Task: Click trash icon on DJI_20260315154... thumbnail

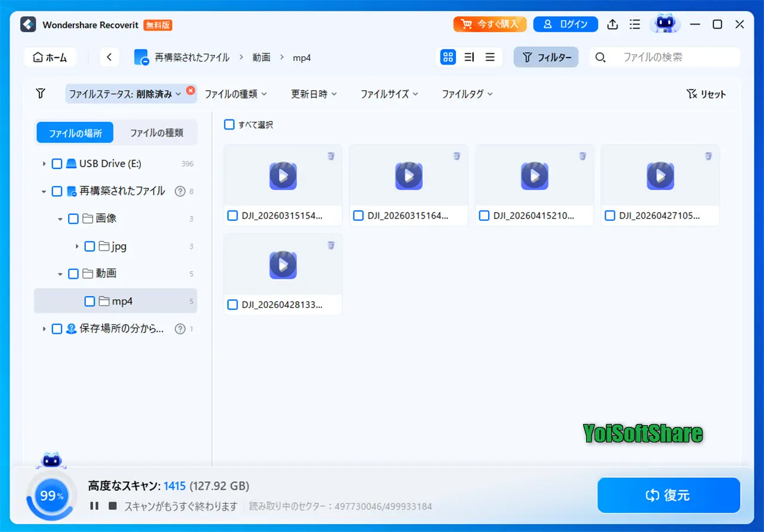Action: click(331, 156)
